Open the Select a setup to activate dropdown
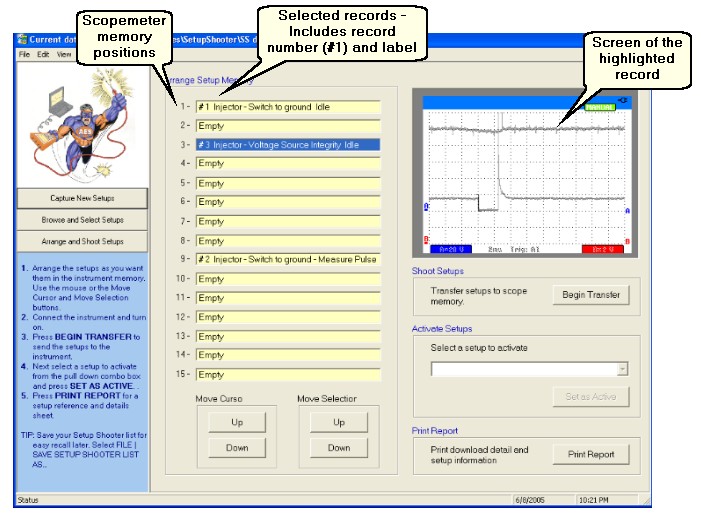The height and width of the screenshot is (519, 701). click(622, 369)
